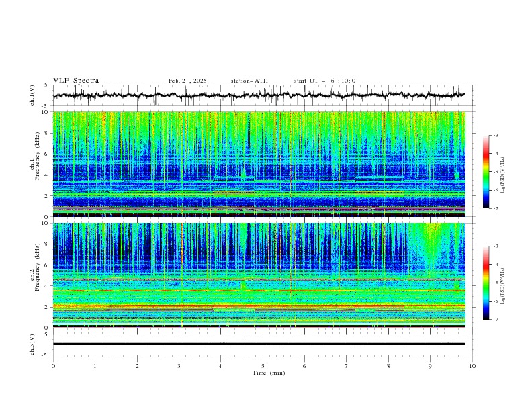Click the "-3" tick on ch.2 colorbar

click(x=495, y=246)
